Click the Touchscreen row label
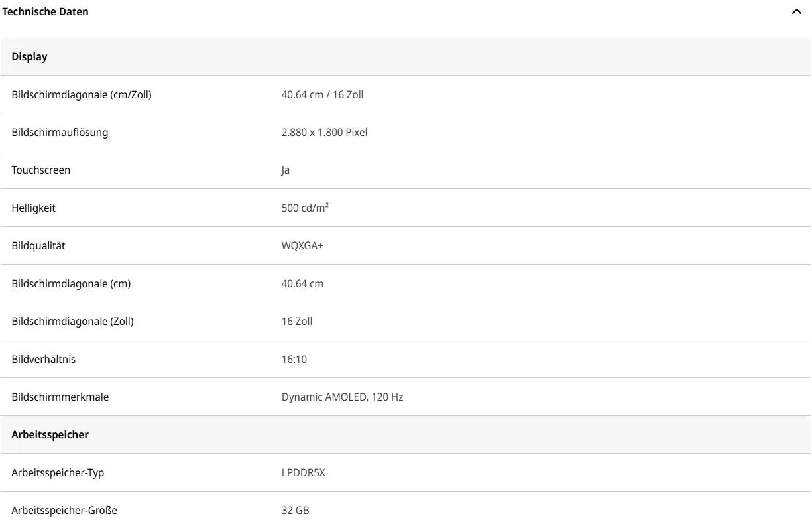The image size is (812, 528). coord(40,170)
